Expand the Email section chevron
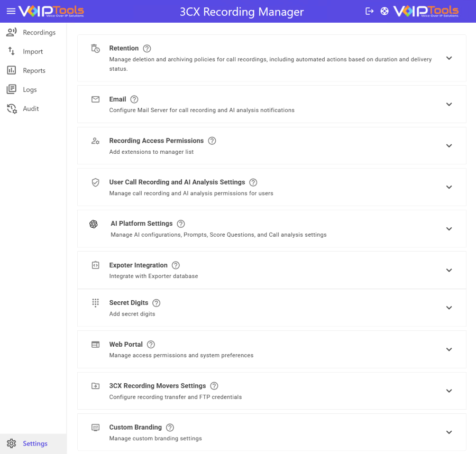 449,104
